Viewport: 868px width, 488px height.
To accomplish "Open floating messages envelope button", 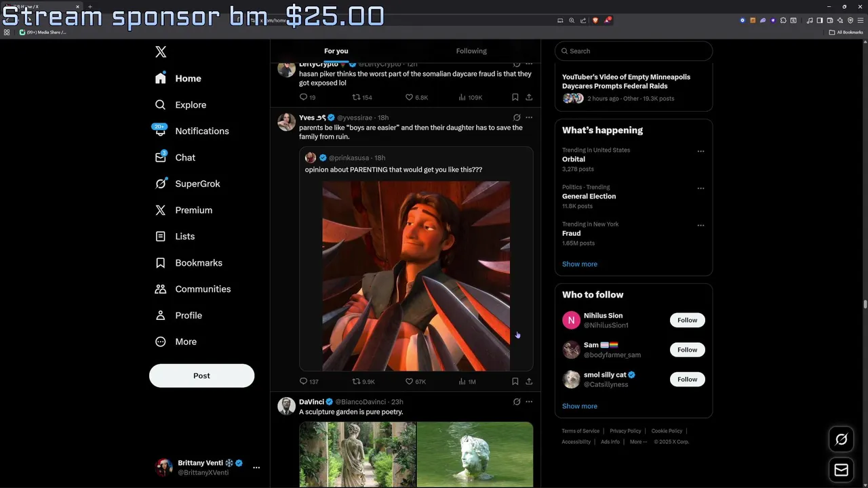I will tap(841, 470).
